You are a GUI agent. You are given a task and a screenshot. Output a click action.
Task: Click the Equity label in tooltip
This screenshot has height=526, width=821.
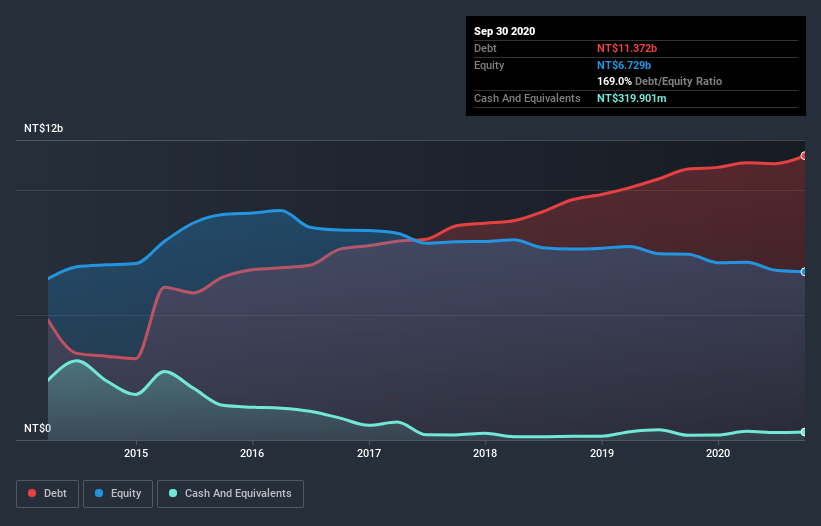coord(489,65)
